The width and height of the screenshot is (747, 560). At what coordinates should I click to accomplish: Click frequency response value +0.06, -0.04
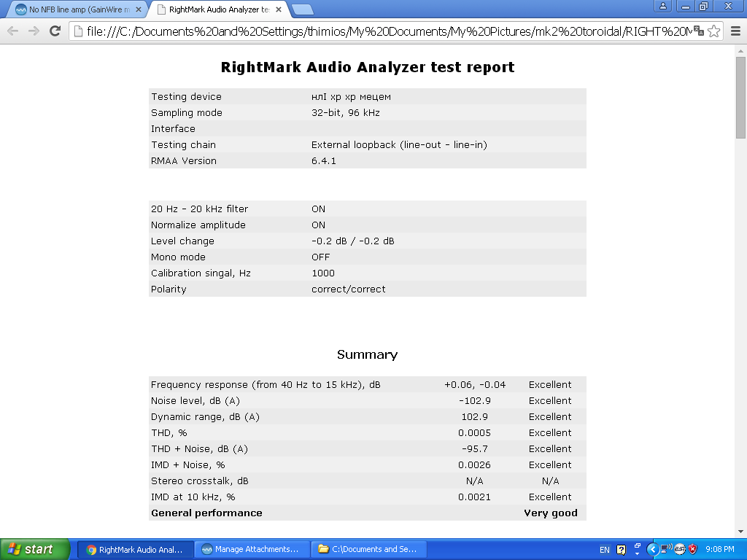click(475, 385)
